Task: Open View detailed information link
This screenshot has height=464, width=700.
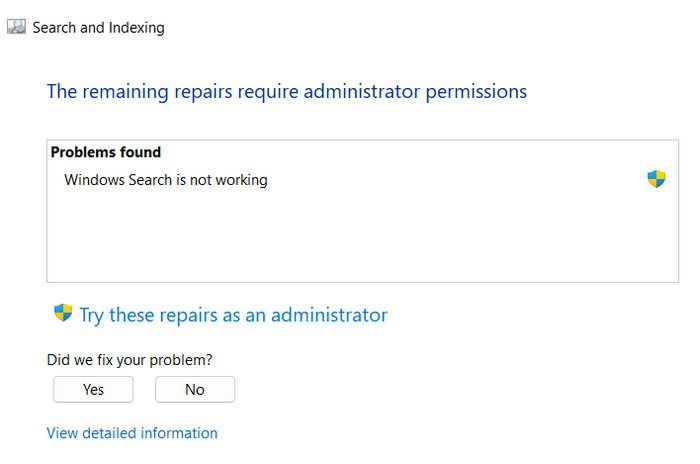Action: tap(132, 433)
